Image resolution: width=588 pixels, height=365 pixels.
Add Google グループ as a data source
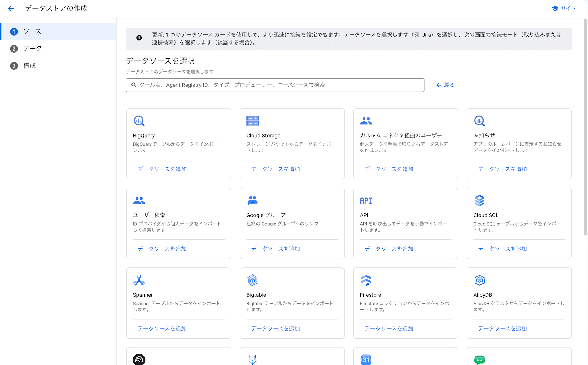tap(275, 249)
